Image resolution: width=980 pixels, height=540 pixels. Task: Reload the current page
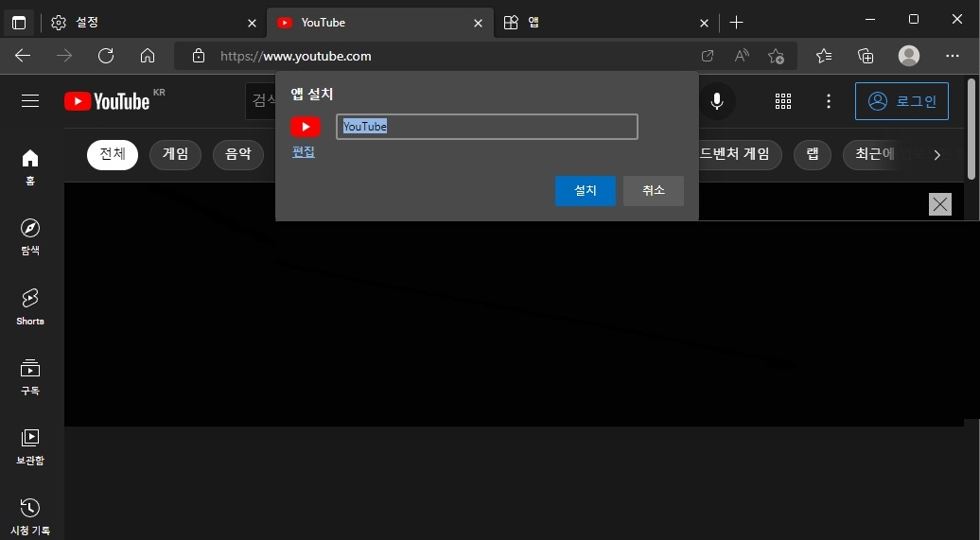click(106, 56)
